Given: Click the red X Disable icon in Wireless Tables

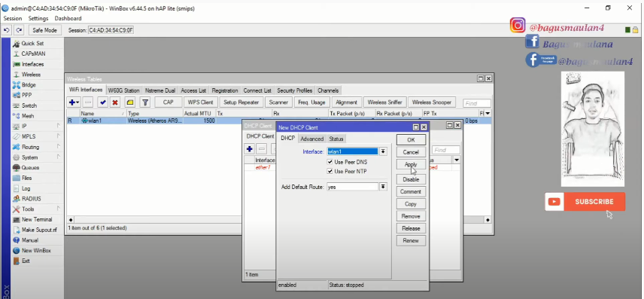Looking at the screenshot, I should point(115,102).
